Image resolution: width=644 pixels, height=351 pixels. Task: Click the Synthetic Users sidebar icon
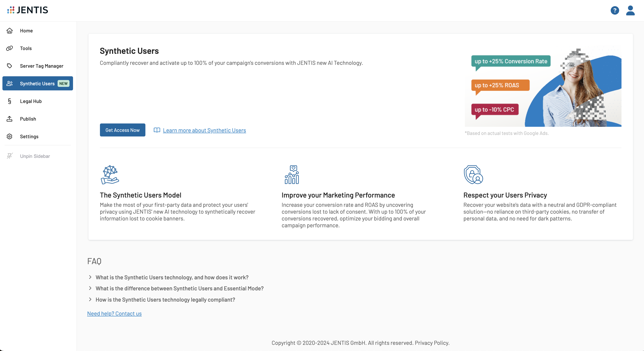10,83
